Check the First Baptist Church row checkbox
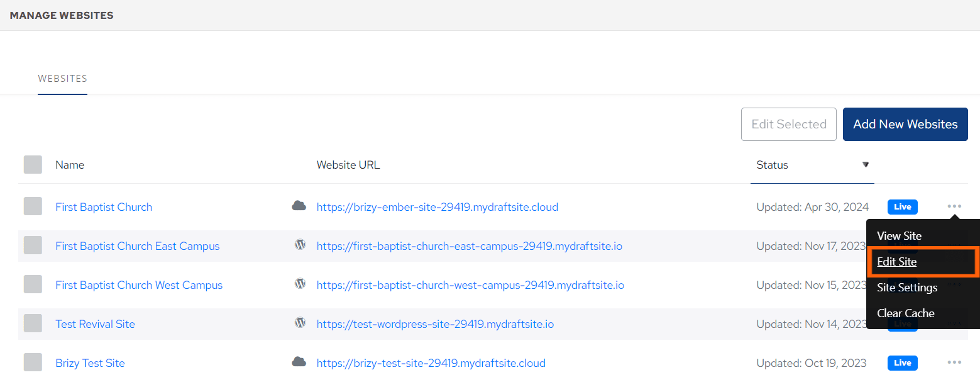Viewport: 980px width, 387px height. [33, 206]
